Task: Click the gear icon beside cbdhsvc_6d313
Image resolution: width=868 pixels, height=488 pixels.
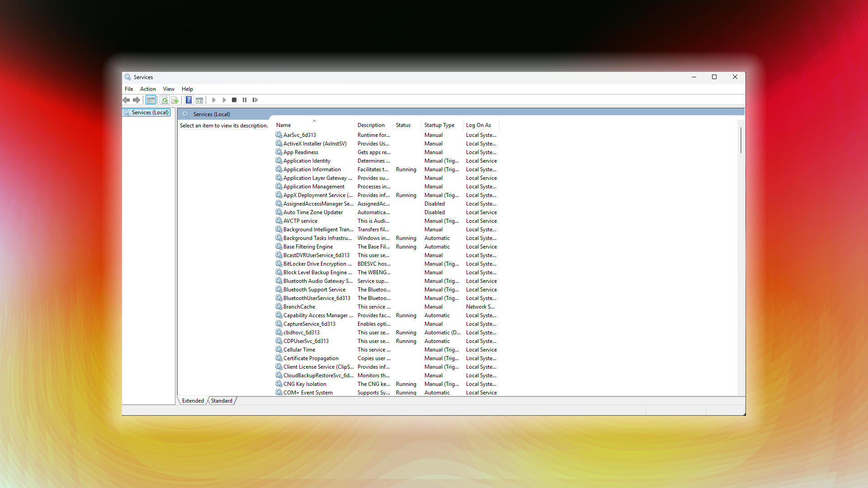Action: pos(279,332)
